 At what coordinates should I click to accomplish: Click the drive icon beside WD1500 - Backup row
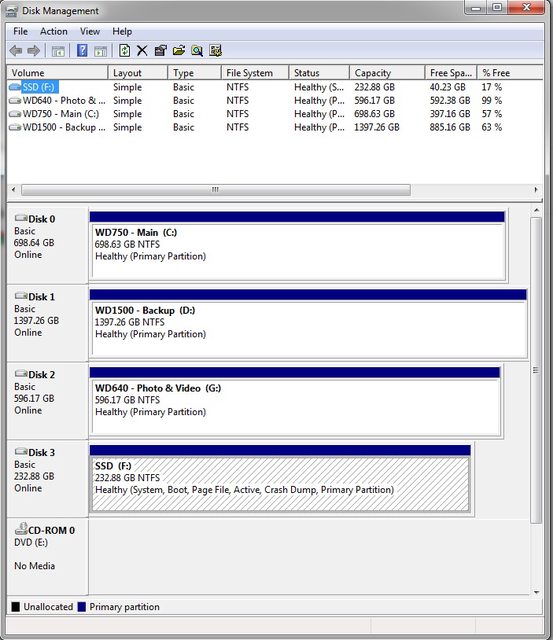point(15,127)
